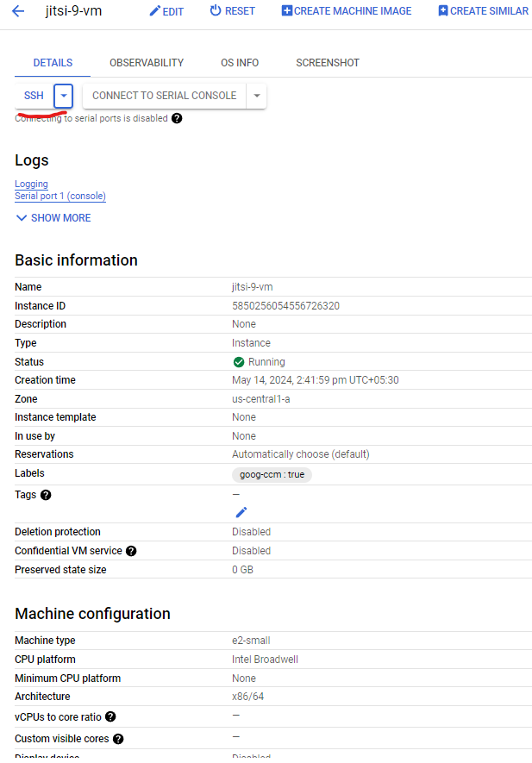The height and width of the screenshot is (763, 532).
Task: Click help icon next to serial ports disabled
Action: tap(177, 118)
